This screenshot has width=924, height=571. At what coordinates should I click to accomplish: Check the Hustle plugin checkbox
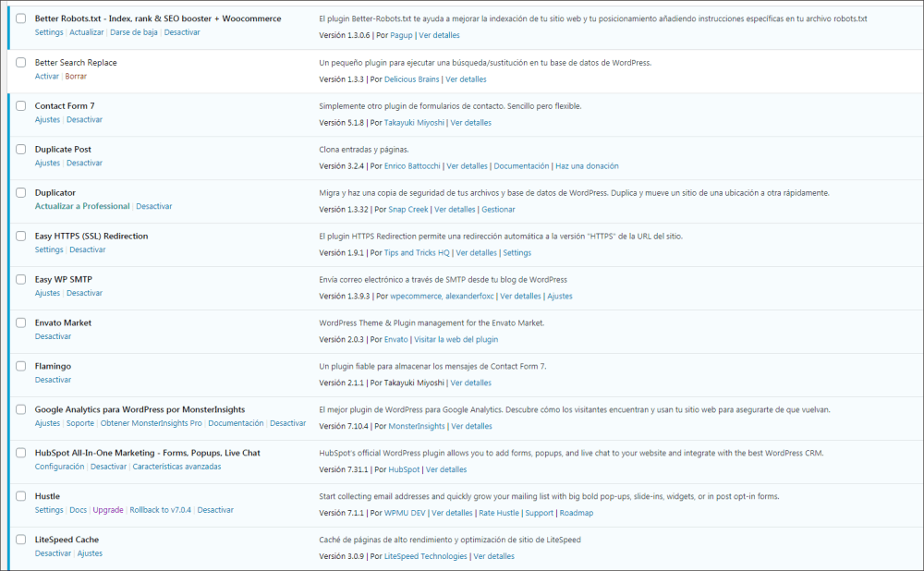click(x=20, y=496)
